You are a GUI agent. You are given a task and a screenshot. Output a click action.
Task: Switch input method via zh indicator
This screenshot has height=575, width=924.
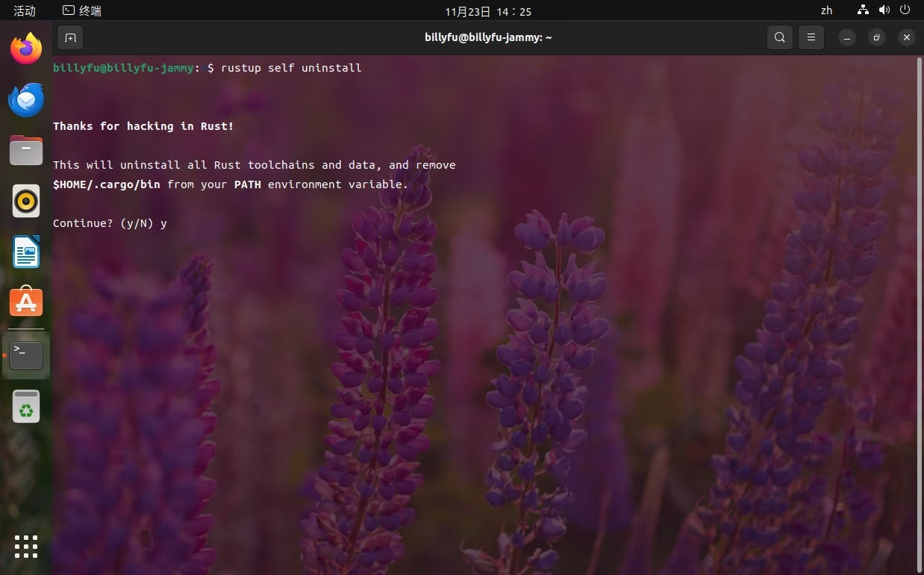point(826,10)
